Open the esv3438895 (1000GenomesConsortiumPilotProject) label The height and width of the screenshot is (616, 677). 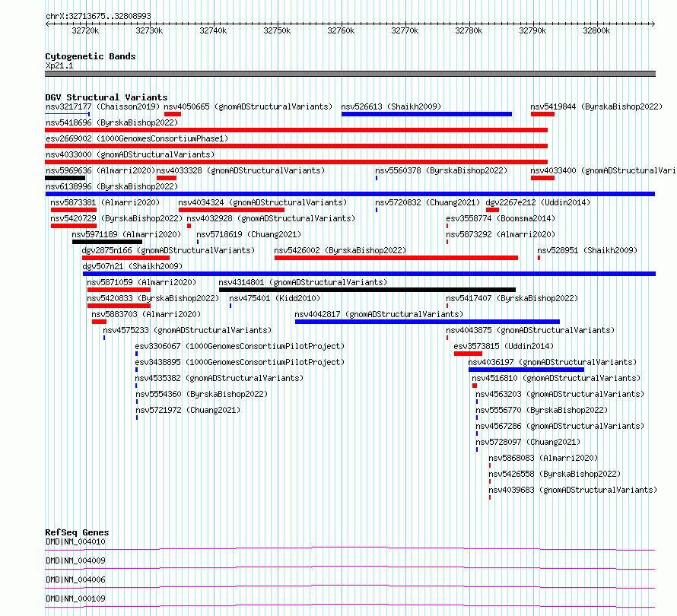[x=240, y=362]
